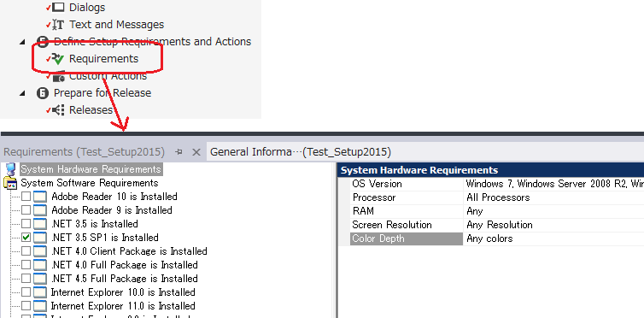Viewport: 644px width, 318px height.
Task: Select the .NET 4.5 Full Package item icon
Action: (40, 279)
